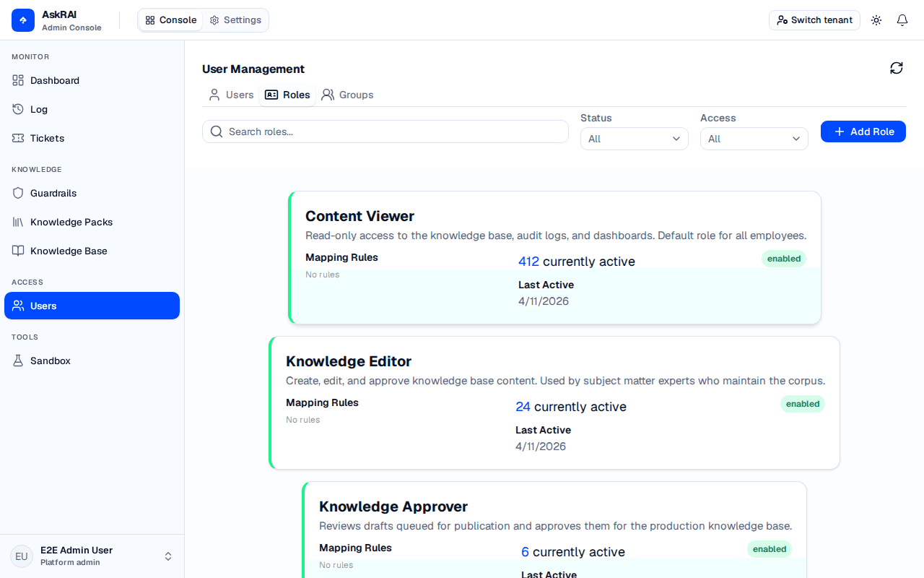Click the Add Role button
Image resolution: width=924 pixels, height=578 pixels.
863,131
